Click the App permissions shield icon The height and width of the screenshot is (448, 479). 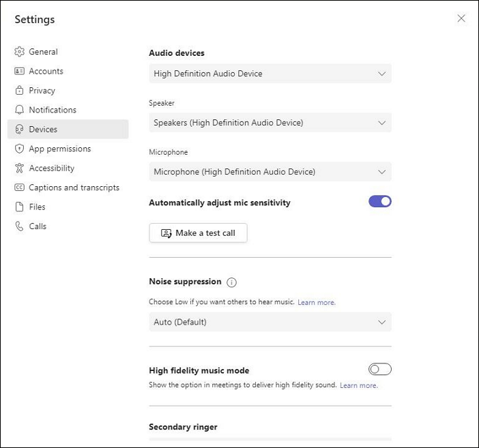19,149
